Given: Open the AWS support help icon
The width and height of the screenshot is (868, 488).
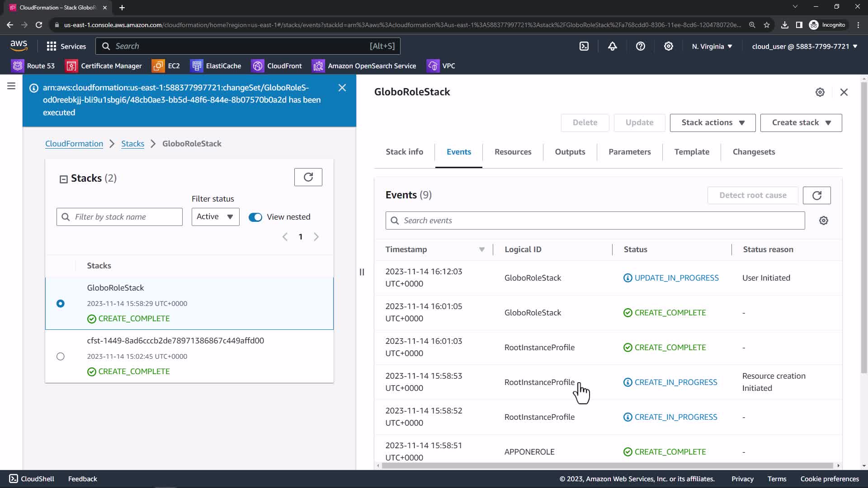Looking at the screenshot, I should click(640, 46).
